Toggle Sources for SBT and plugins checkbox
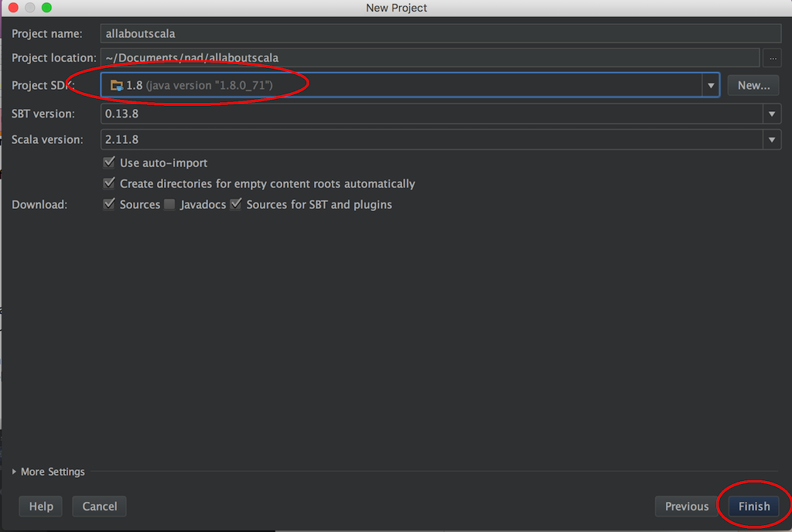Viewport: 792px width, 532px height. 235,204
